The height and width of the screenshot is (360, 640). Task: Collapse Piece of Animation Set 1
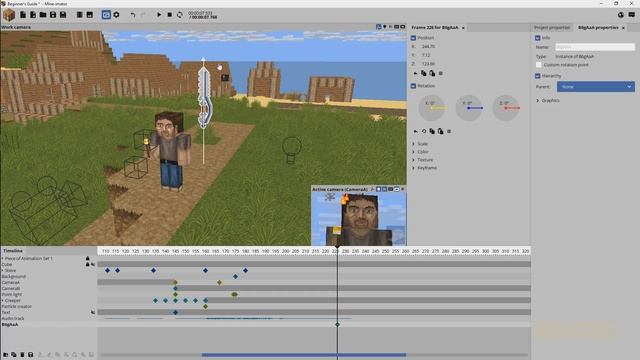[2, 259]
